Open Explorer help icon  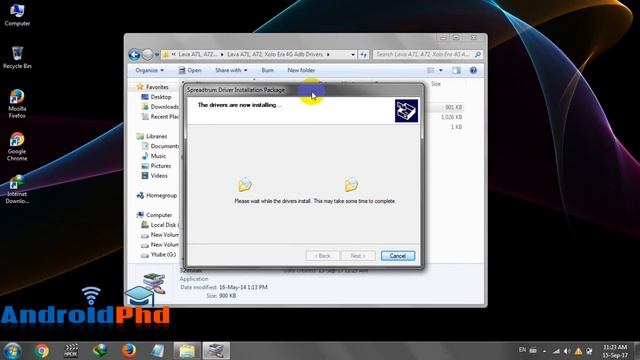click(473, 70)
